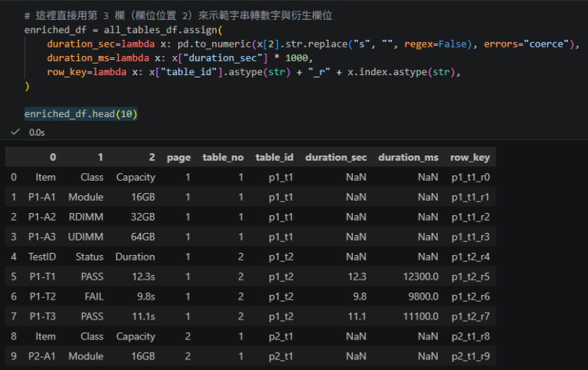Viewport: 588px width, 370px height.
Task: Click the RDIMM cell
Action: [86, 217]
